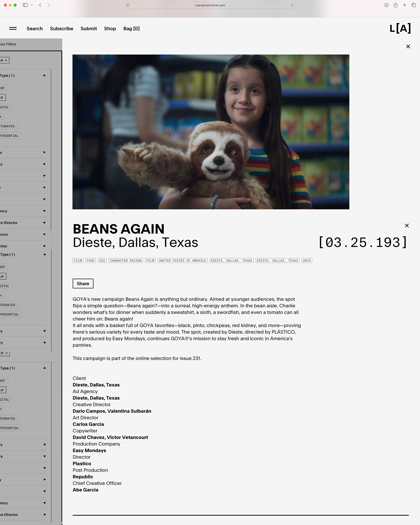Image resolution: width=420 pixels, height=525 pixels.
Task: Click Dieste, Dallas, Texas under Ad Agency
Action: coord(96,398)
